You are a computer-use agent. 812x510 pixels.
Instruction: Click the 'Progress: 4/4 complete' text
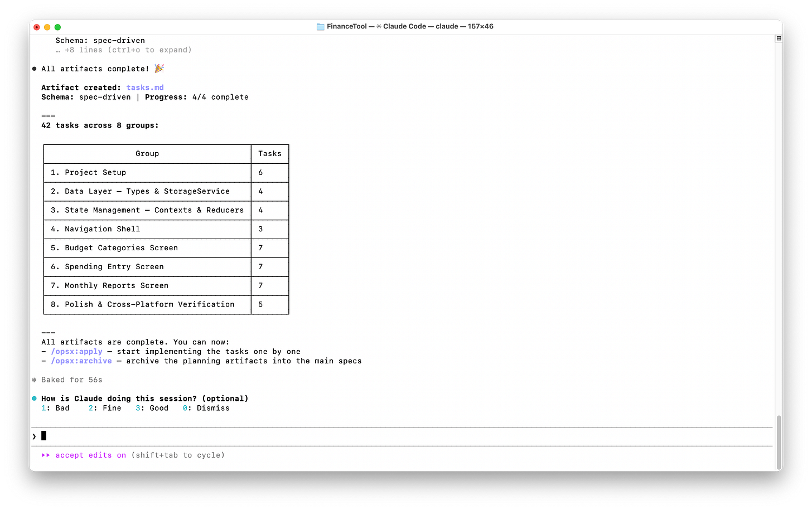point(197,97)
